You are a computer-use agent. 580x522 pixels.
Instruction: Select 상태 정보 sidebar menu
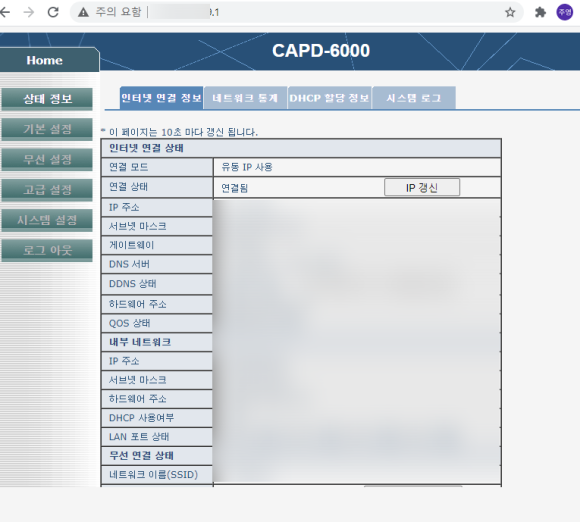[47, 99]
